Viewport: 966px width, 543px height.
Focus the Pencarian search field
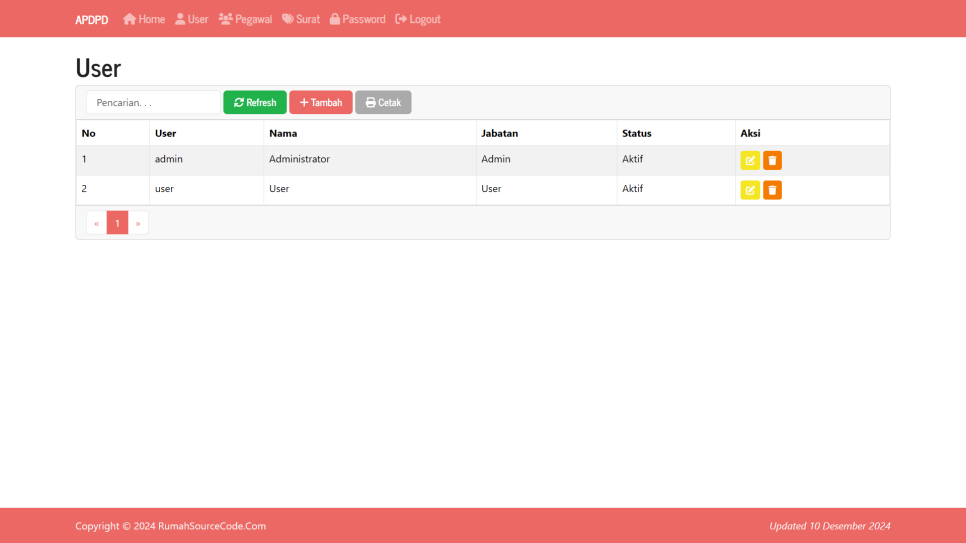pos(153,103)
